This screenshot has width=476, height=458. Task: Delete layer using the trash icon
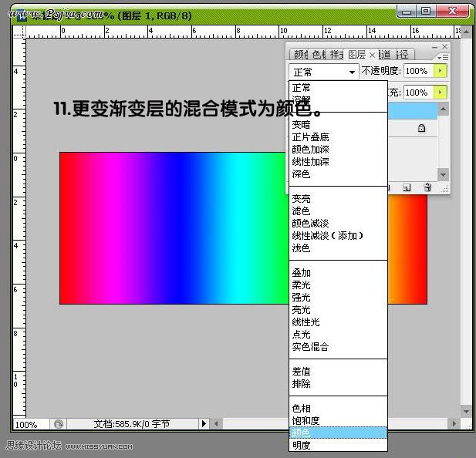[427, 188]
